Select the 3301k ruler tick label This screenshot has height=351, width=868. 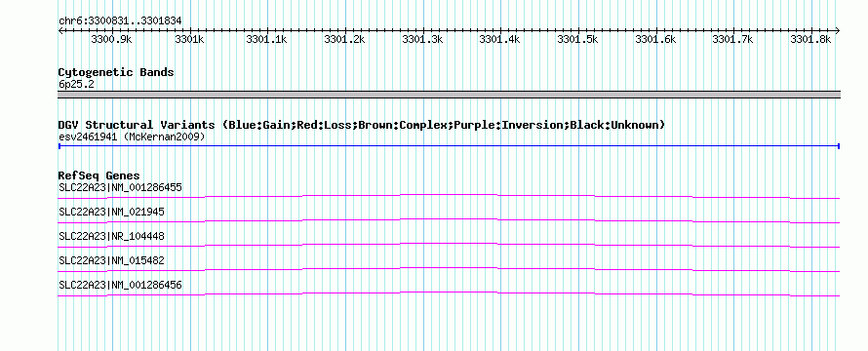[190, 39]
